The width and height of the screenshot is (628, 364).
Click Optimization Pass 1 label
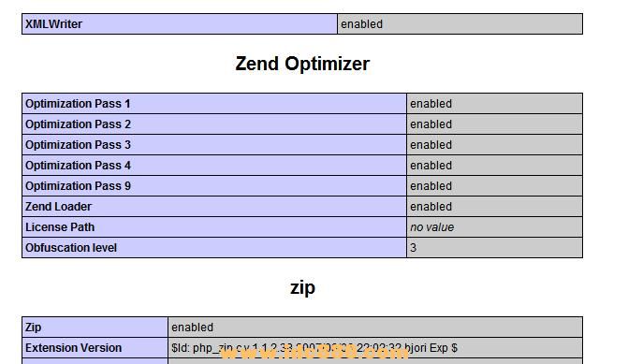(x=78, y=104)
